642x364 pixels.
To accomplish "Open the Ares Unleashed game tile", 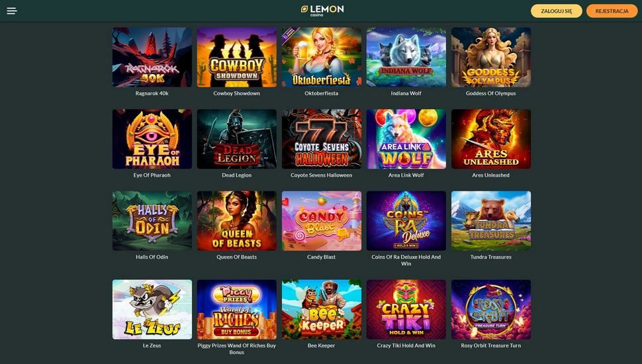I will [x=491, y=139].
